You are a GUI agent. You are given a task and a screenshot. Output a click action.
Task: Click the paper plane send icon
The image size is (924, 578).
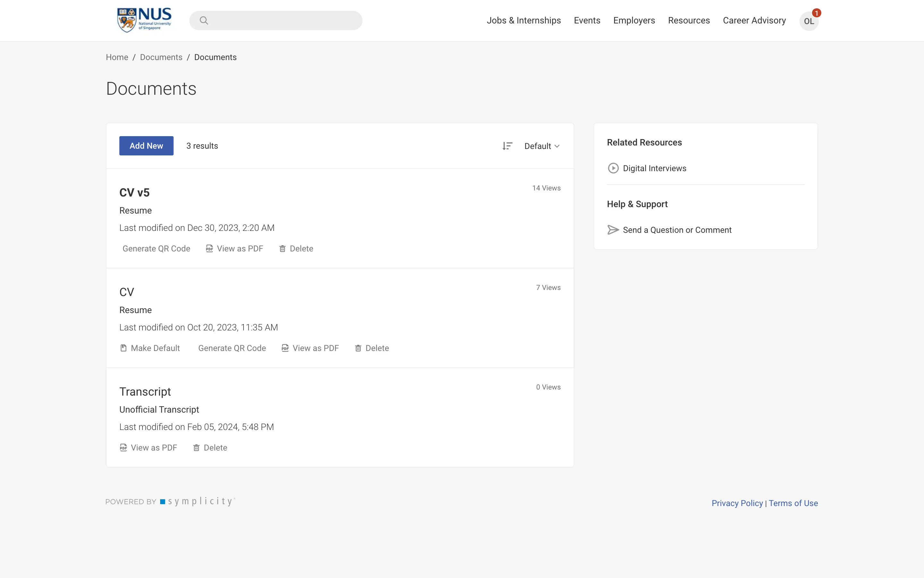click(613, 230)
